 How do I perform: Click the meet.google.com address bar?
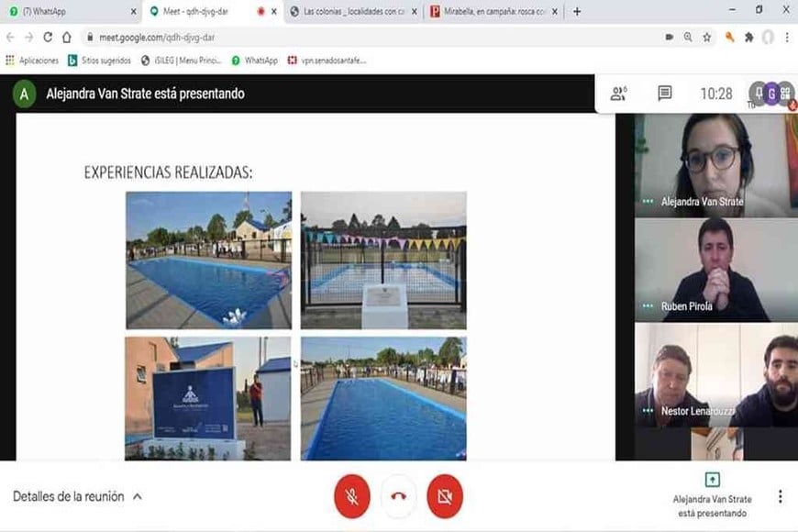click(x=367, y=38)
